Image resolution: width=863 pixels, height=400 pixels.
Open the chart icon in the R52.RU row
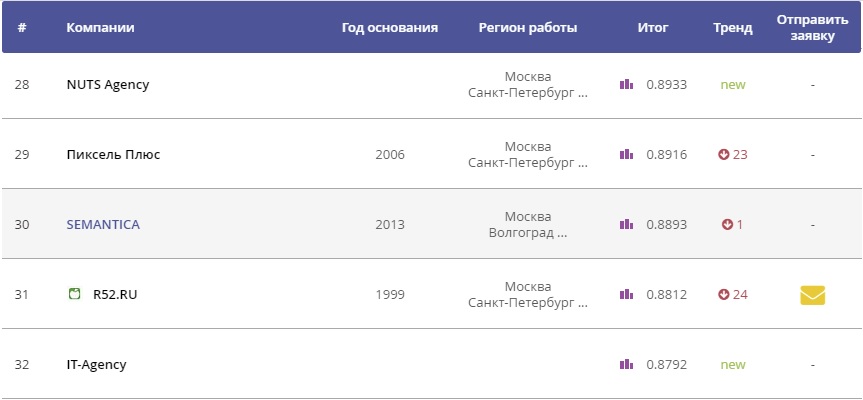pos(626,294)
